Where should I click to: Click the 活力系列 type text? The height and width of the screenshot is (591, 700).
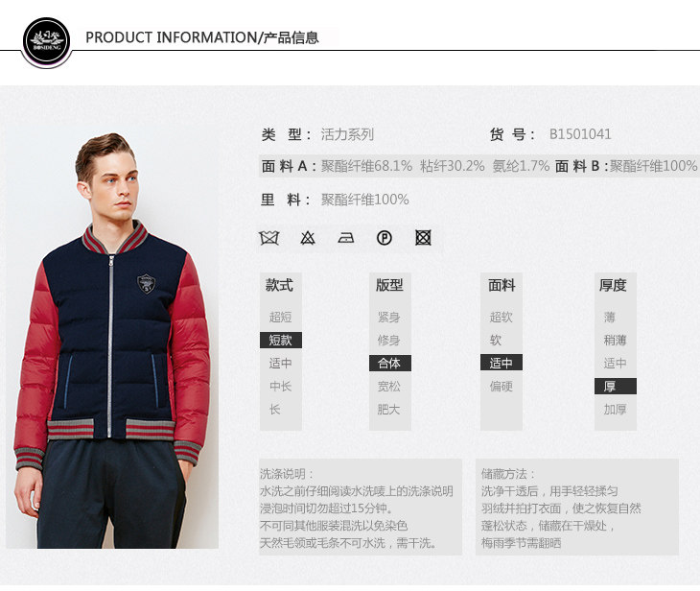click(x=347, y=134)
